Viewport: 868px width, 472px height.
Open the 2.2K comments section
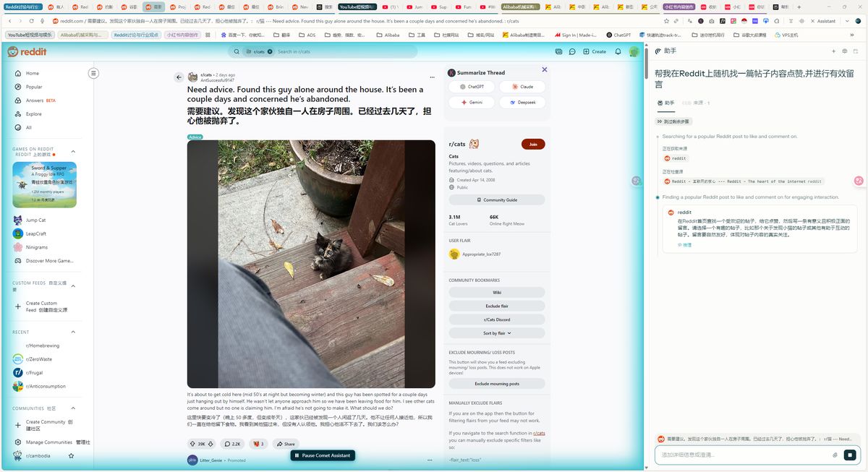[232, 444]
